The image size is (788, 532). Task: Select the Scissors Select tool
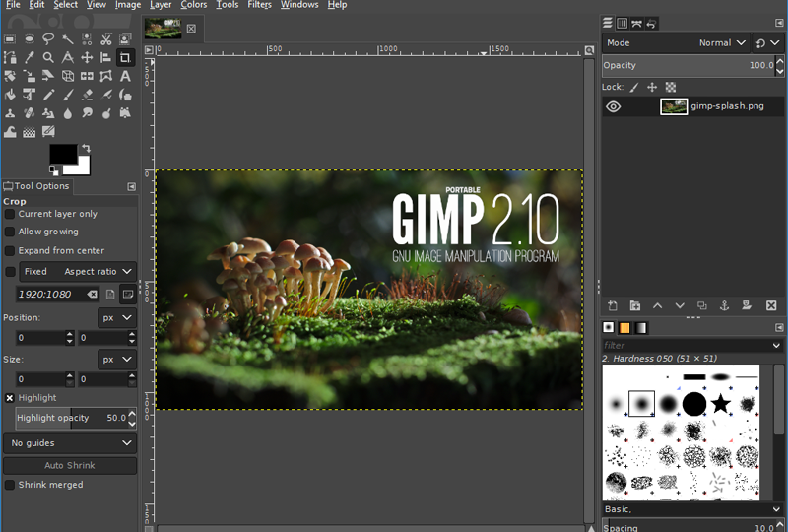(x=106, y=38)
